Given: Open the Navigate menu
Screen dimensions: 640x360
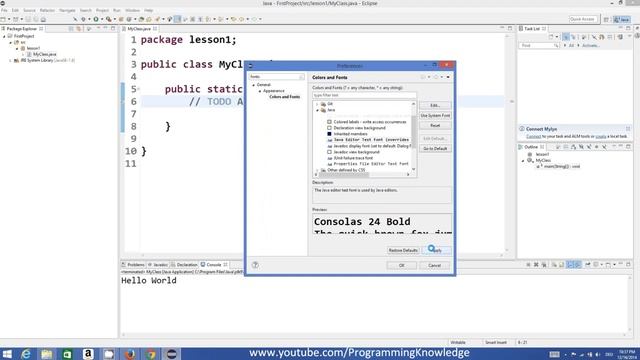Looking at the screenshot, I should [x=67, y=10].
